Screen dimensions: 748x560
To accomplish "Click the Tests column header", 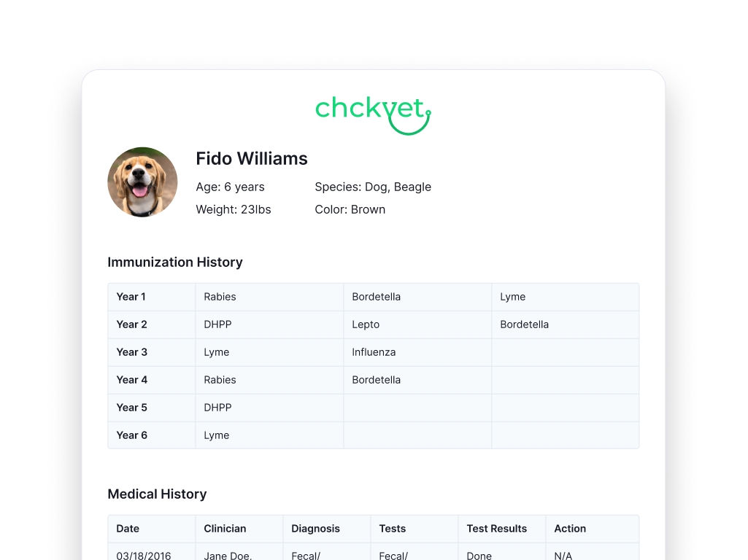I will 393,529.
